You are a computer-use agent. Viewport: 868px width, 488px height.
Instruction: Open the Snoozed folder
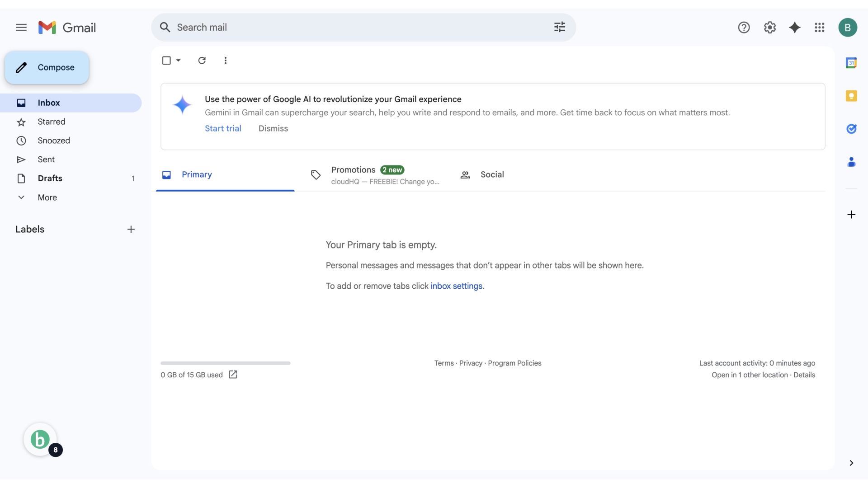(71, 141)
